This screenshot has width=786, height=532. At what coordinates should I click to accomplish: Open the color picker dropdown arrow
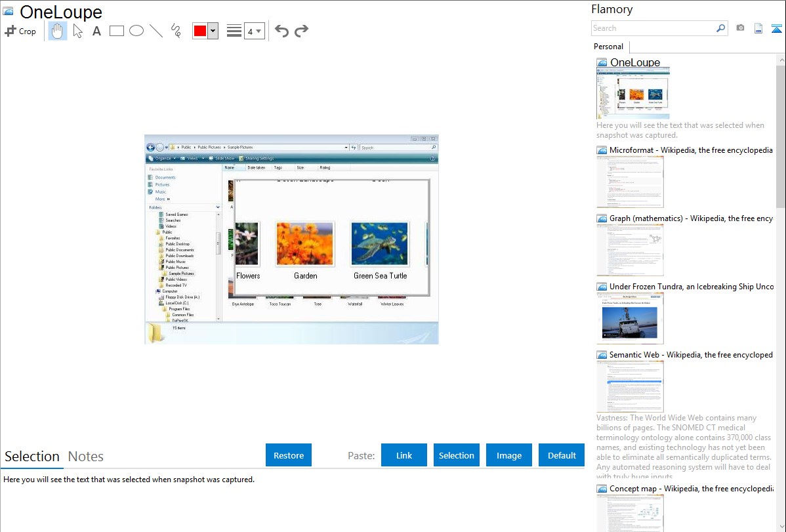click(213, 31)
